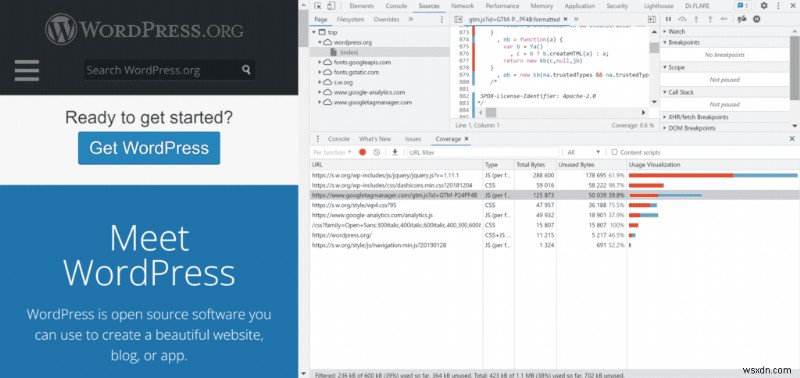Enable the Content scripts checkbox
800x378 pixels.
click(x=614, y=152)
